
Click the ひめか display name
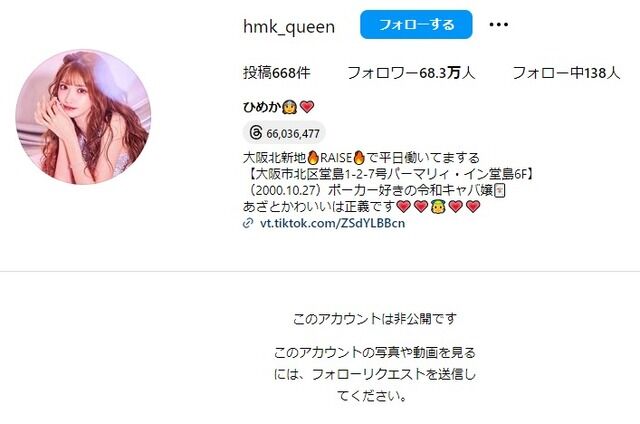(x=262, y=107)
